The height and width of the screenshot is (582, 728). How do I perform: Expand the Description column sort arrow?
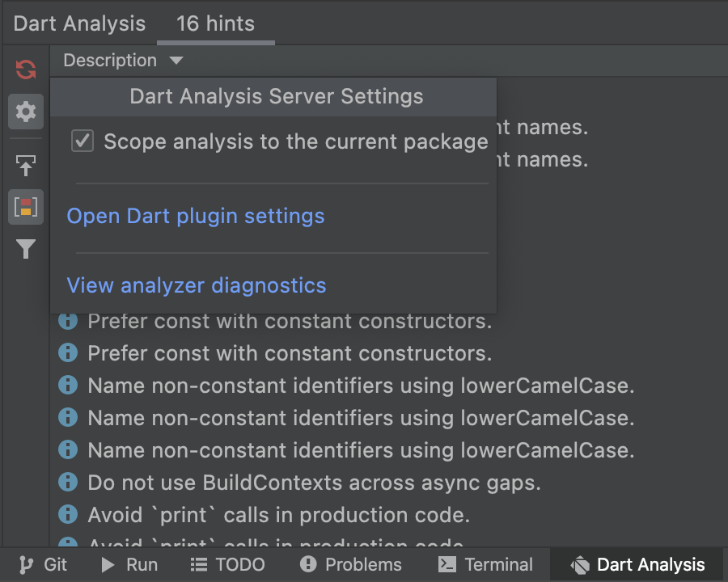(x=176, y=61)
